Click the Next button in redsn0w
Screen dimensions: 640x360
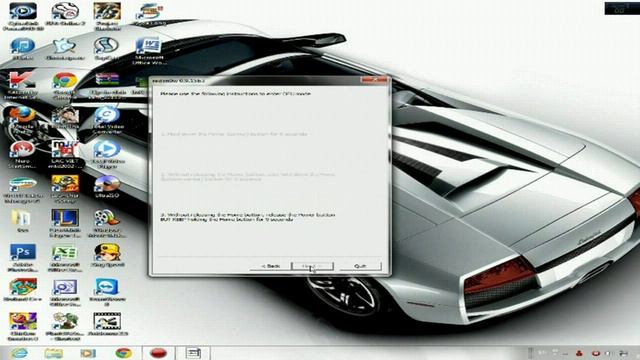313,266
